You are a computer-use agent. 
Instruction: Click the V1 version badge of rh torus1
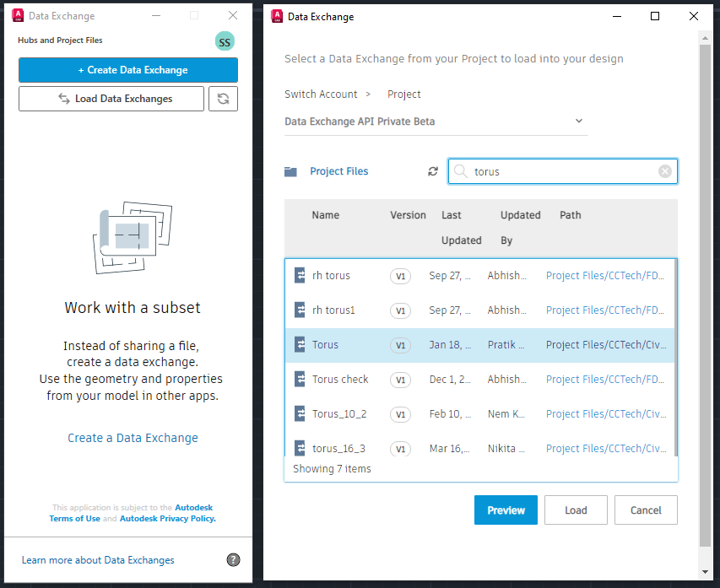(x=400, y=310)
